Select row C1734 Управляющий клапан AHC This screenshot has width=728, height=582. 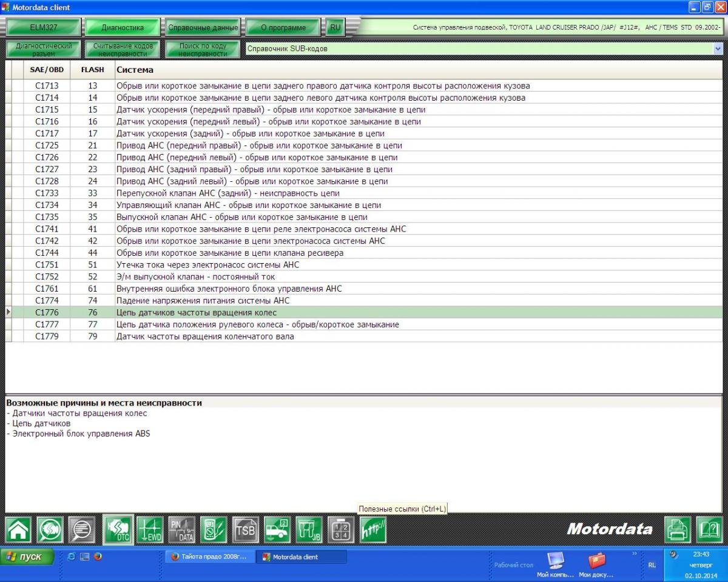coord(364,205)
